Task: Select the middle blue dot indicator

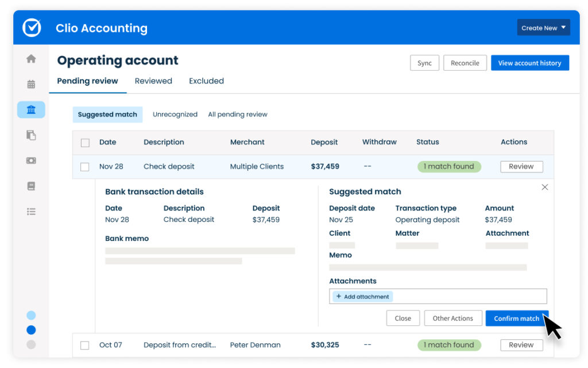Action: pos(31,329)
